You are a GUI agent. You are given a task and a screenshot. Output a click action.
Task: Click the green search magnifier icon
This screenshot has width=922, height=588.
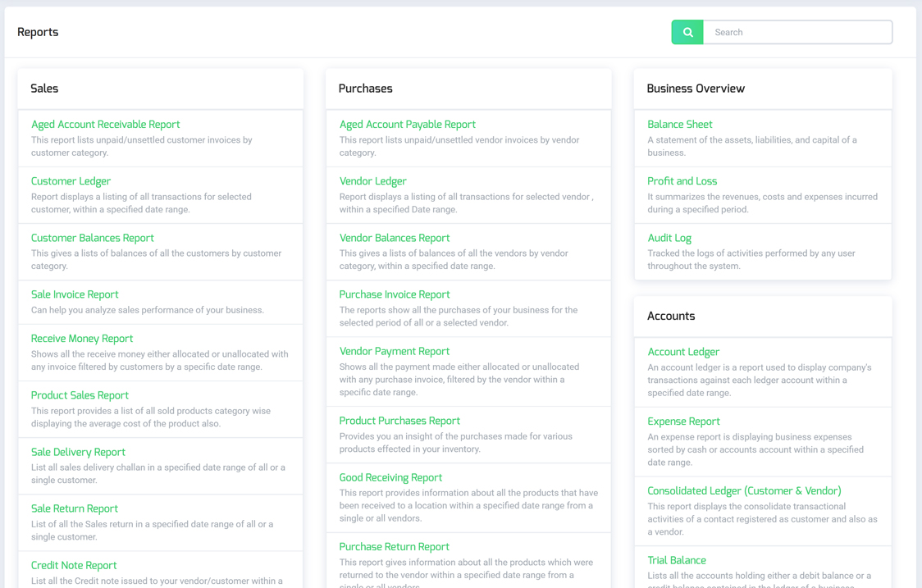(687, 32)
